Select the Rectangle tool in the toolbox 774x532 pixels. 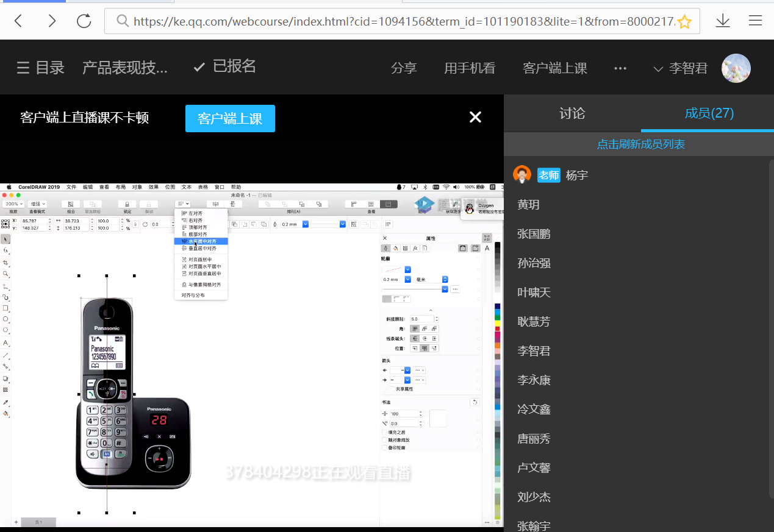point(5,308)
